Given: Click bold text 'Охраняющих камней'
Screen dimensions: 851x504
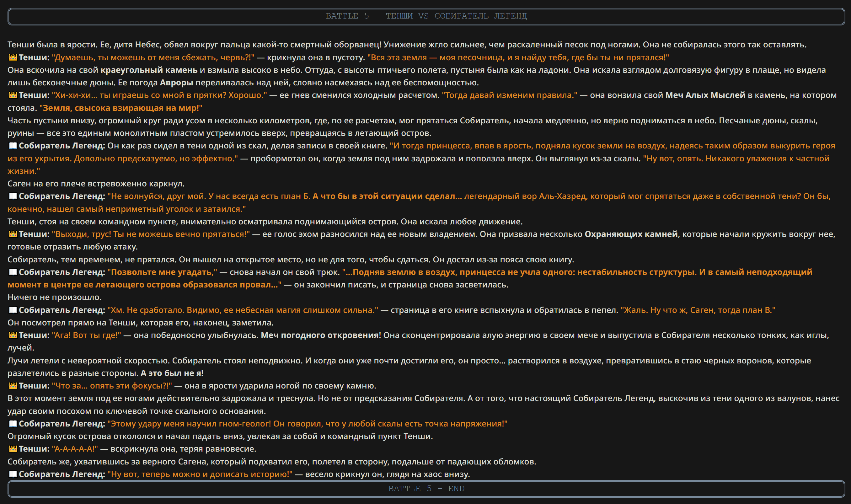Looking at the screenshot, I should (631, 234).
